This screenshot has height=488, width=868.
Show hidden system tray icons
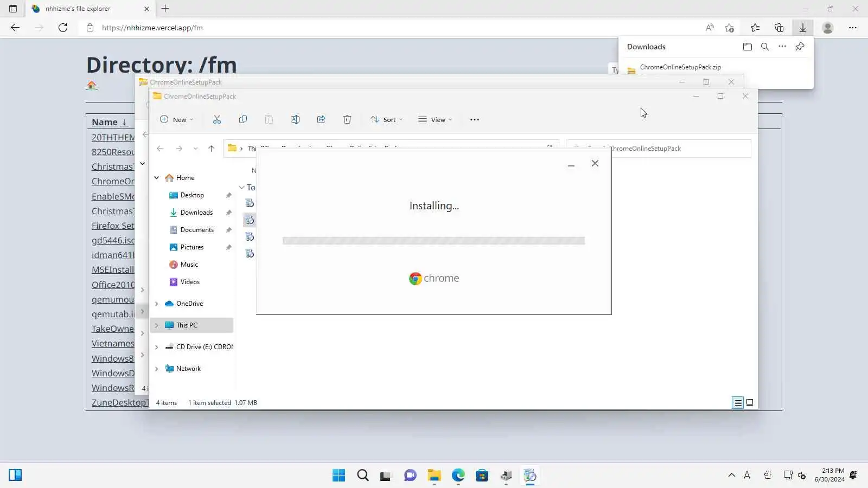pyautogui.click(x=732, y=475)
